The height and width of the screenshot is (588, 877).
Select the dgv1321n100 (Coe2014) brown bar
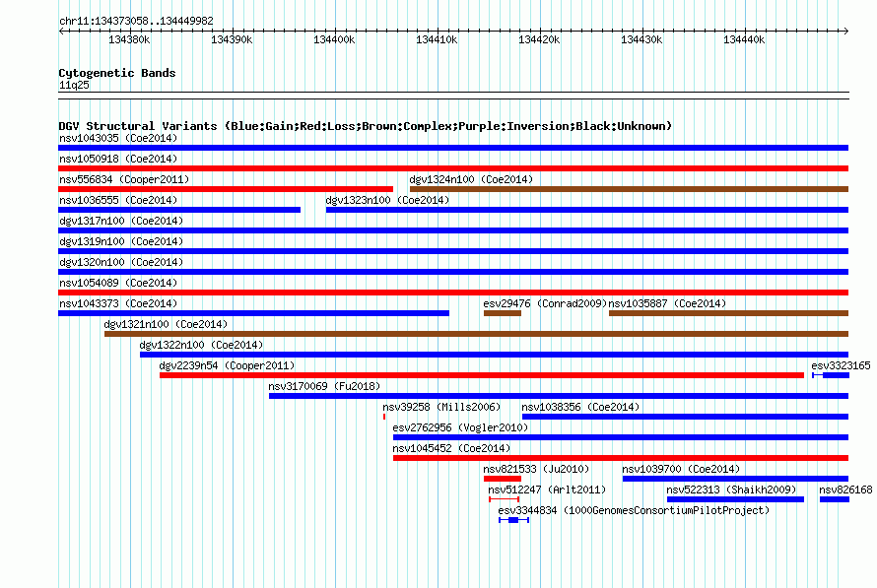click(x=477, y=334)
